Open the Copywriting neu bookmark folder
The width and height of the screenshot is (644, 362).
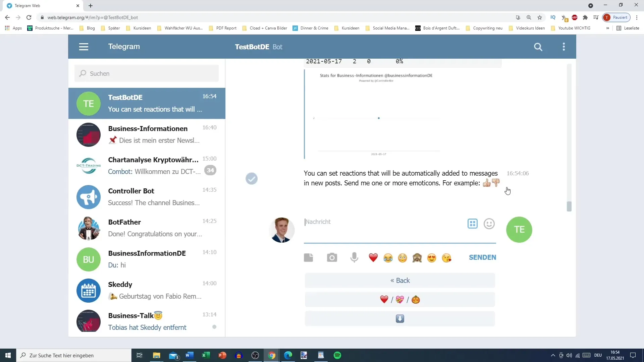484,28
